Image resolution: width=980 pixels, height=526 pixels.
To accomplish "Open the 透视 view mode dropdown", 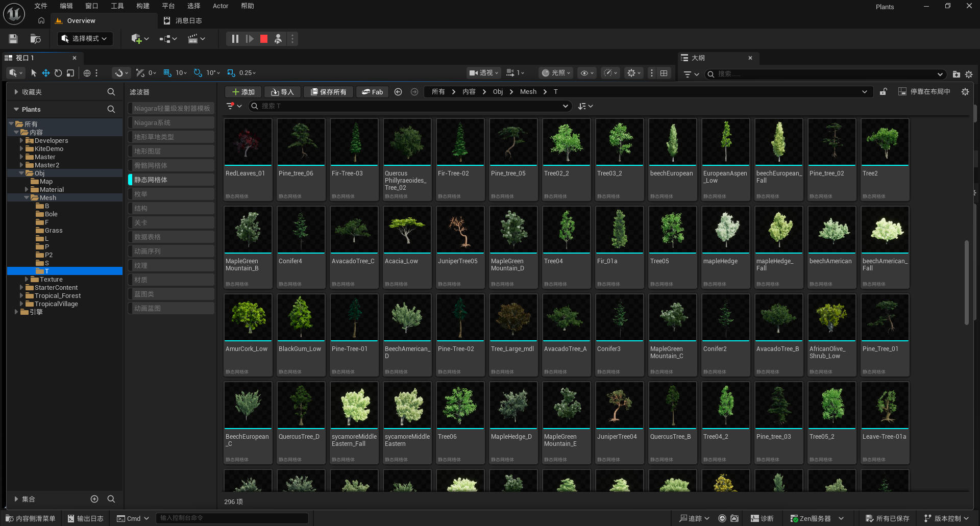I will pos(484,73).
